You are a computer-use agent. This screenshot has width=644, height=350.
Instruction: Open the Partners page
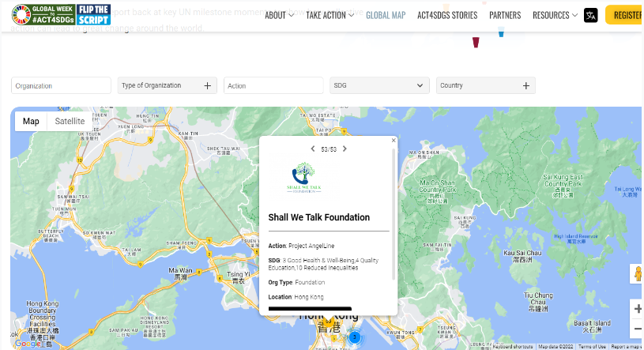[505, 16]
